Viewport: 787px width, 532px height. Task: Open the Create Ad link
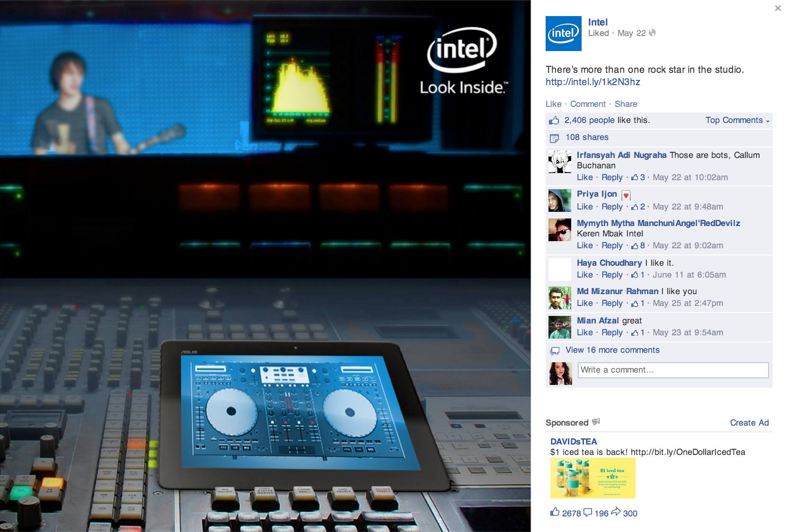[749, 423]
